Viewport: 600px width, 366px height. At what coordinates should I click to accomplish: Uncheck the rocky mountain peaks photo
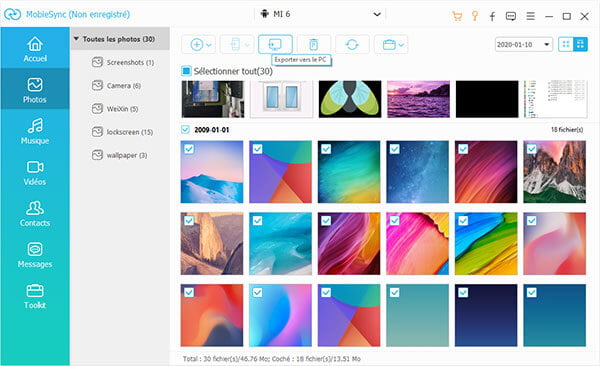pos(532,149)
